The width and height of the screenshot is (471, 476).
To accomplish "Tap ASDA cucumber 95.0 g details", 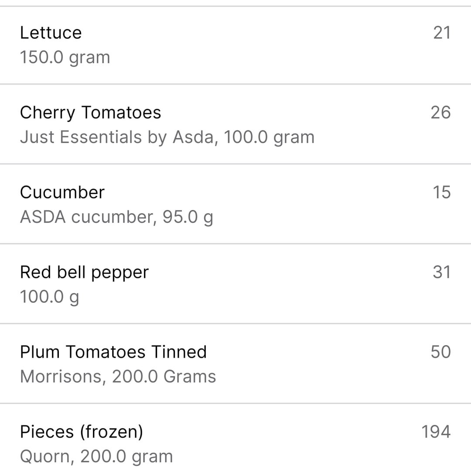I will (116, 217).
